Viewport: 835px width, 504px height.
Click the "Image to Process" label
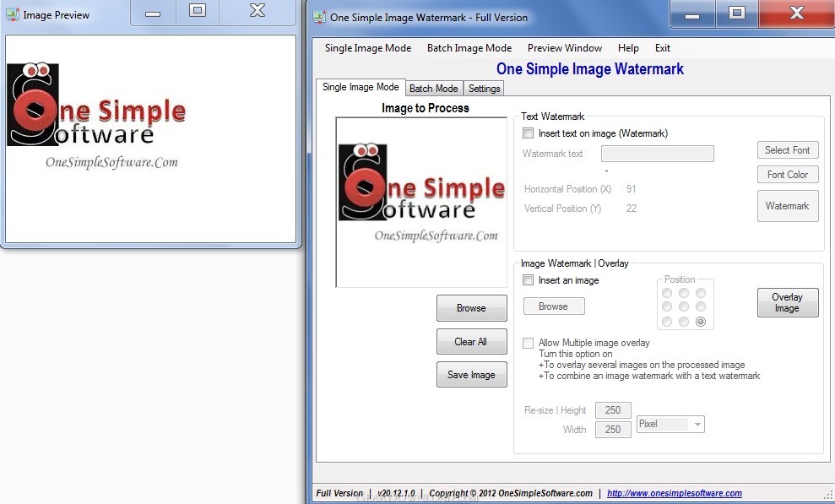(425, 108)
